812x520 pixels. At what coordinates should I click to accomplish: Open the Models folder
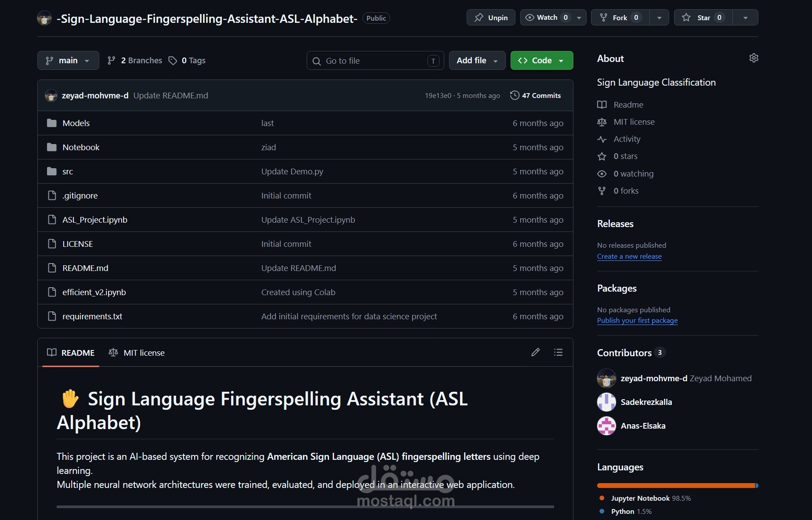76,123
